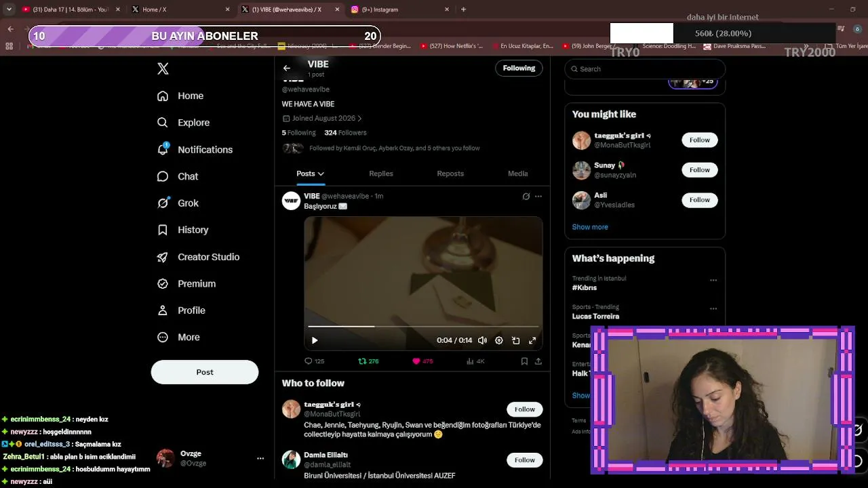Click the X Search field
The height and width of the screenshot is (488, 868).
(645, 68)
